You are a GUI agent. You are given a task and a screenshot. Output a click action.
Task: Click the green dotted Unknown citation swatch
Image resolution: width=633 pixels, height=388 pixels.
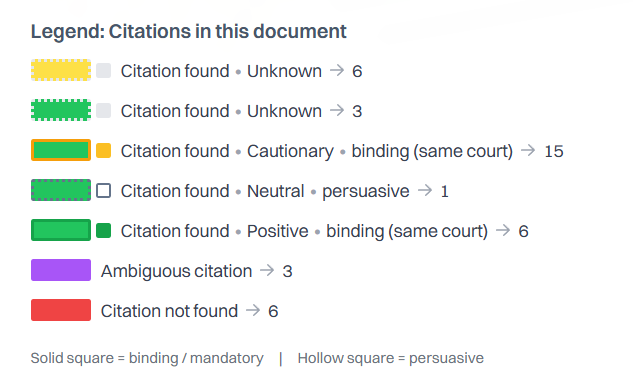61,110
